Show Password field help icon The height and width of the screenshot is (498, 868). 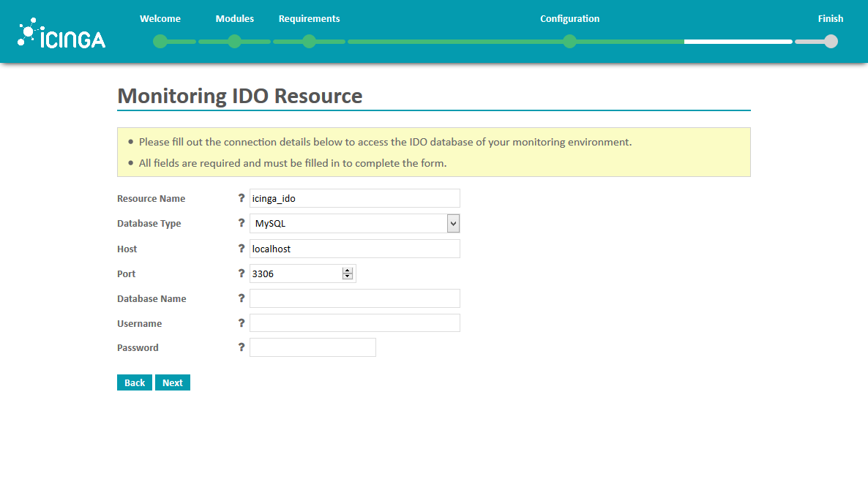[x=242, y=347]
